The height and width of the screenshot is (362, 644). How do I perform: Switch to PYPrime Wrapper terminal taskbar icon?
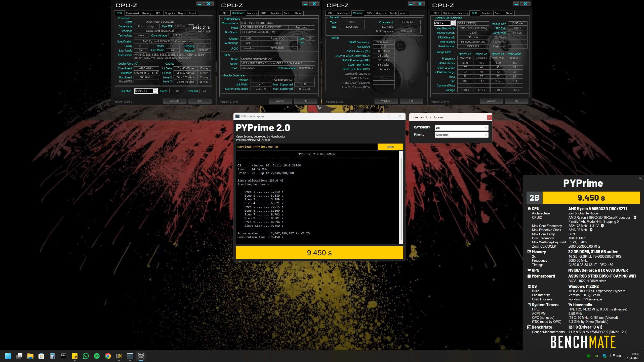(x=130, y=356)
